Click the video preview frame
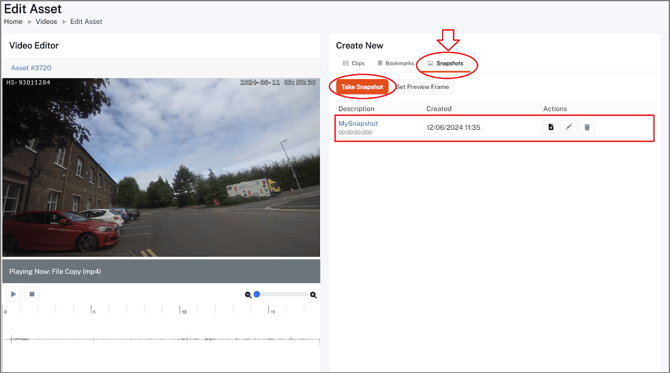 tap(161, 167)
